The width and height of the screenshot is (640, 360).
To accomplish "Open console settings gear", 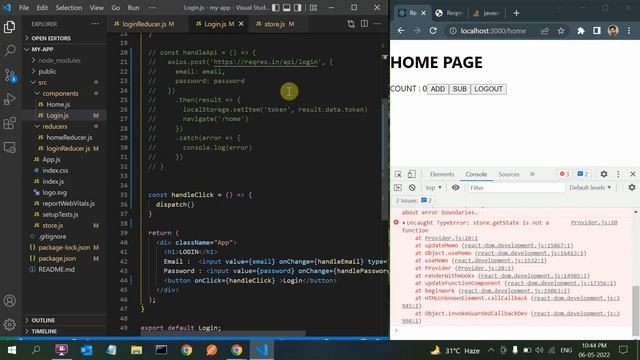I will [x=632, y=188].
